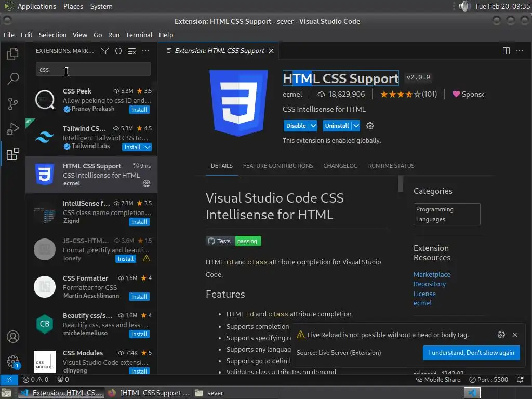
Task: Click the details pane scrollbar
Action: (401, 184)
